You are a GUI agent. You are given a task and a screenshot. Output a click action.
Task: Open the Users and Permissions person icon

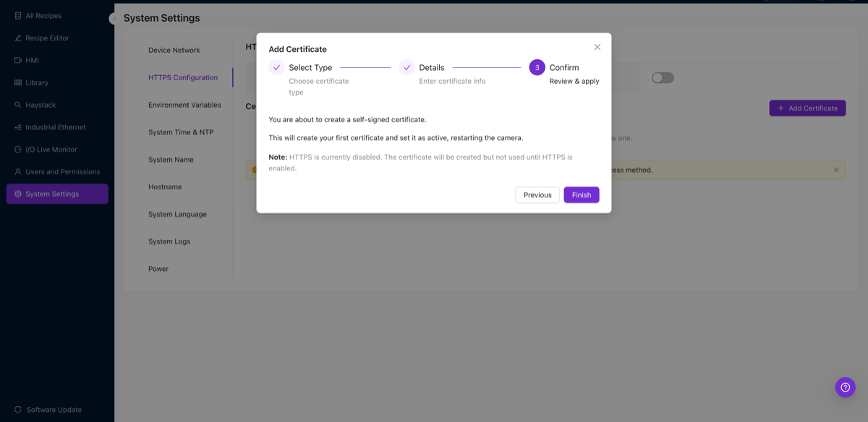[x=18, y=171]
